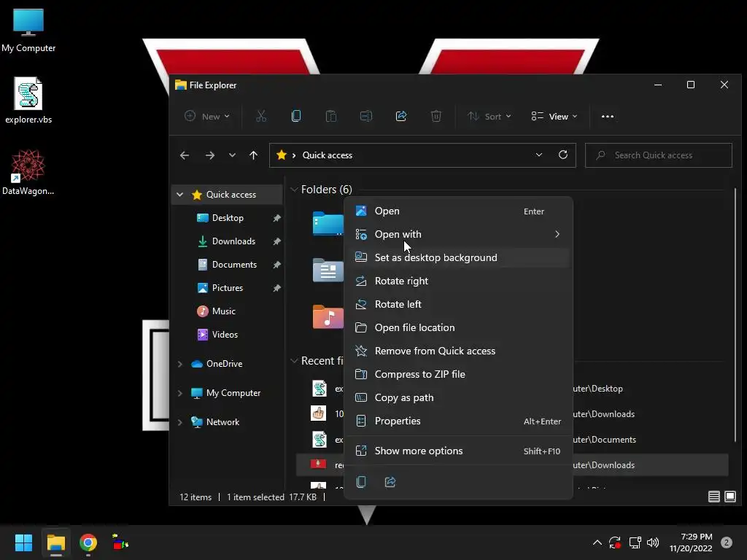Select explorer.vbs desktop icon
Image resolution: width=747 pixels, height=560 pixels.
28,101
